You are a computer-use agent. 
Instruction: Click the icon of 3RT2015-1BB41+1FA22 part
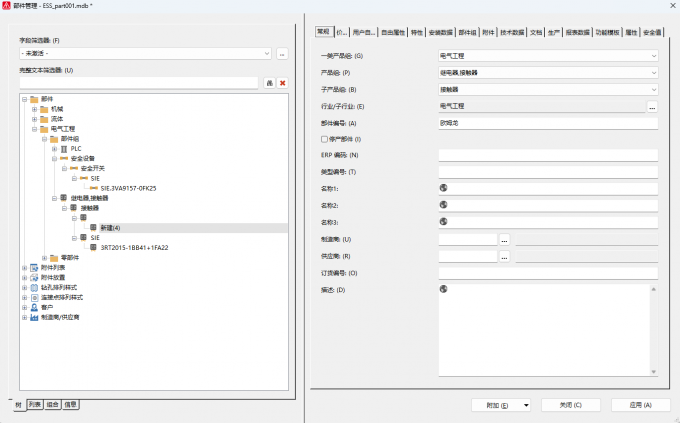point(93,248)
